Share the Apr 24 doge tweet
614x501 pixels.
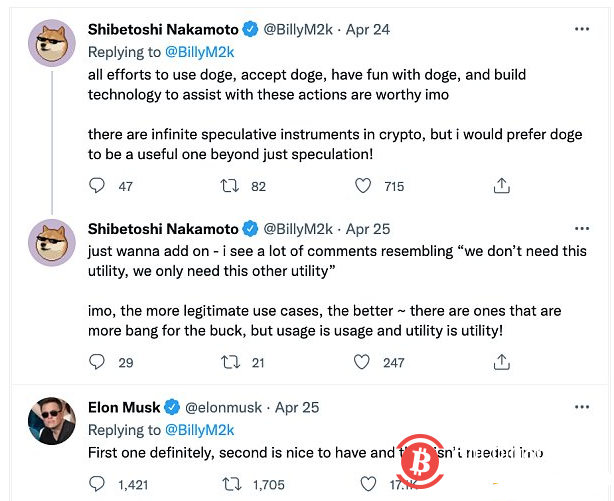click(502, 186)
